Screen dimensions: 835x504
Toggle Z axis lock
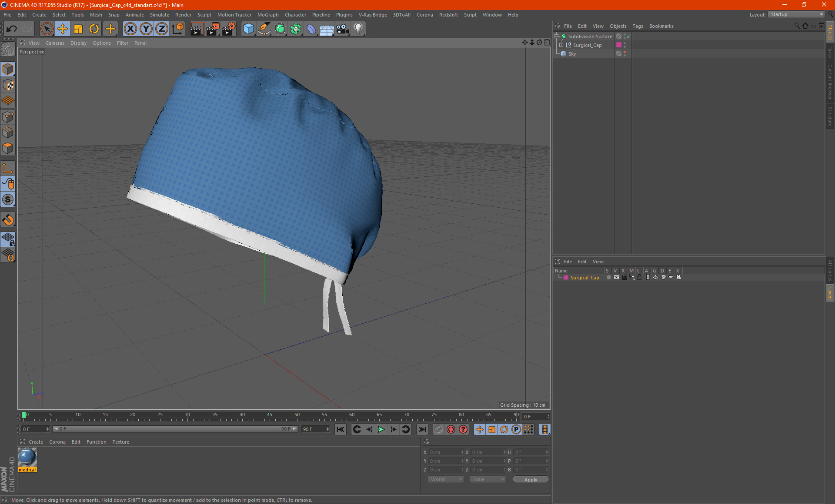pyautogui.click(x=162, y=29)
